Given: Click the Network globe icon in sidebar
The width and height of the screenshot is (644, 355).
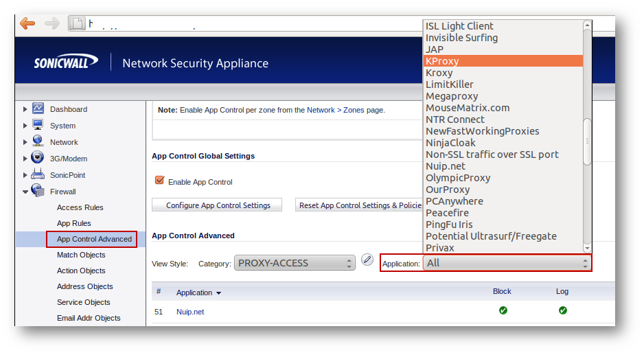Looking at the screenshot, I should 38,141.
